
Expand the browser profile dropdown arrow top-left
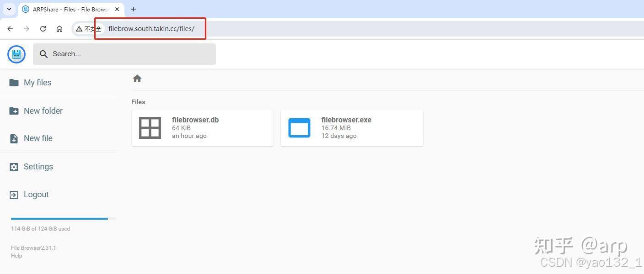(9, 9)
